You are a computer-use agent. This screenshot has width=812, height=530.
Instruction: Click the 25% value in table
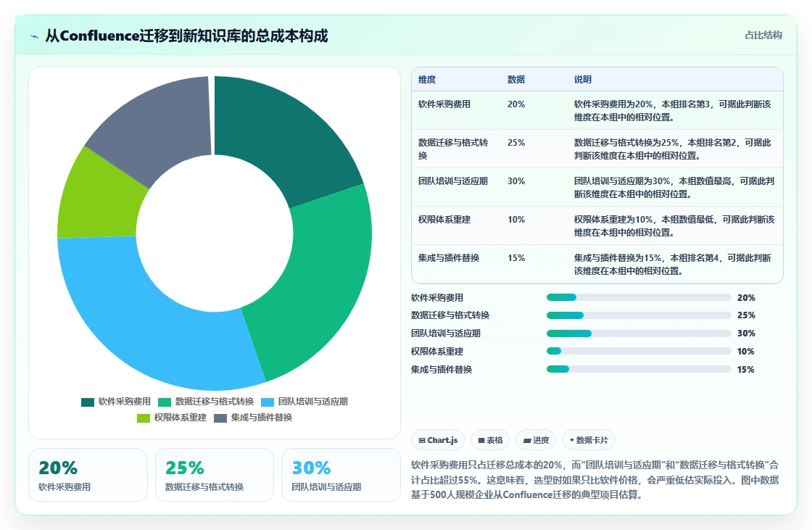click(x=516, y=143)
